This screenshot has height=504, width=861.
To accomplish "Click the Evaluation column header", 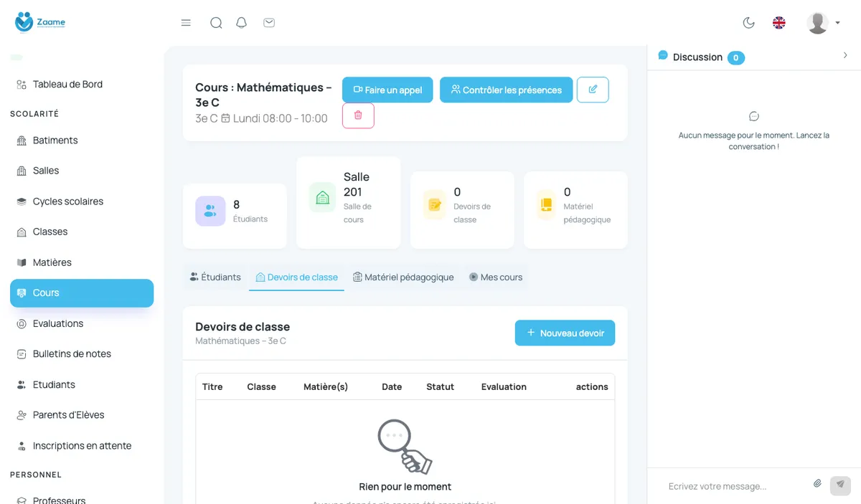I will tap(504, 386).
